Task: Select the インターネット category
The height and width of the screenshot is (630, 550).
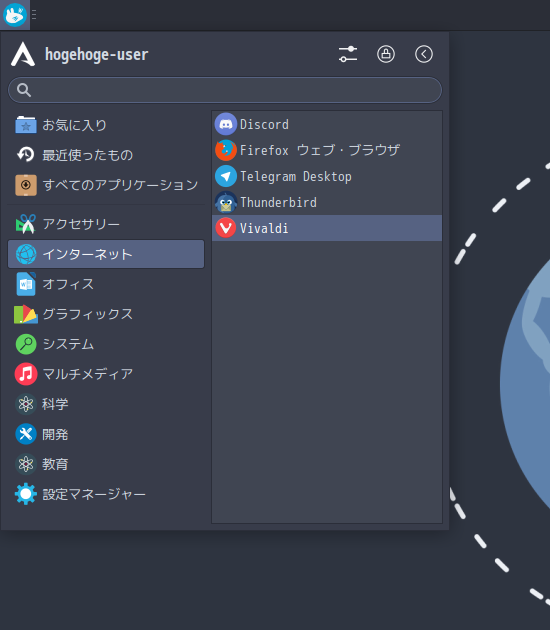Action: pyautogui.click(x=106, y=254)
